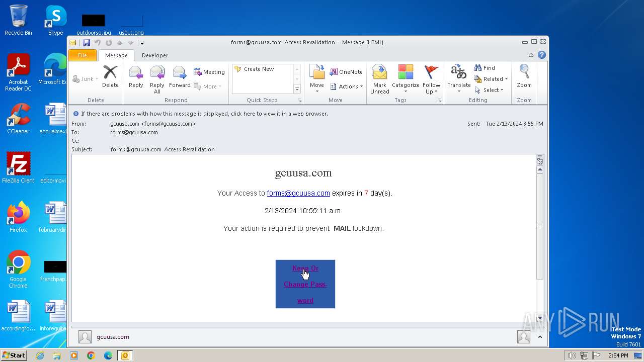Click the taskbar clock 2:54 PM
Viewport: 644px width, 362px height.
click(x=618, y=355)
